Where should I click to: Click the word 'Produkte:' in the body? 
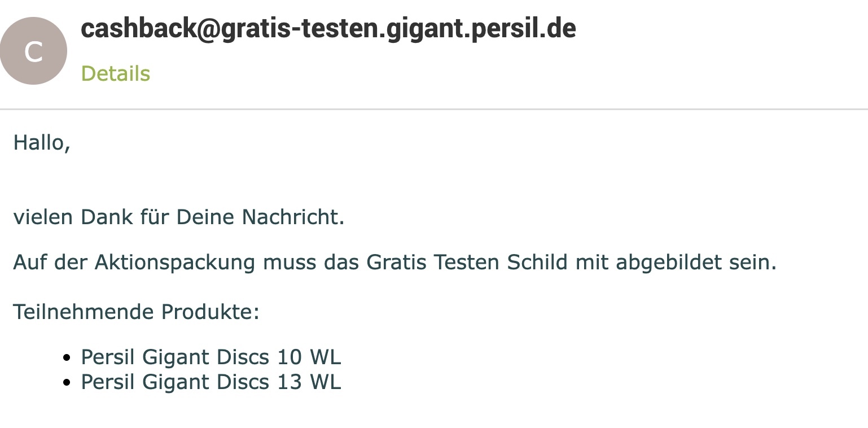[x=211, y=312]
